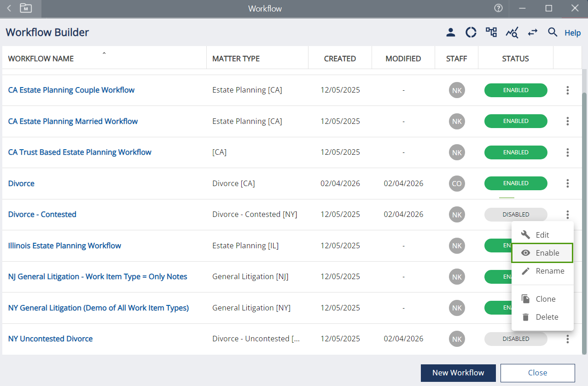This screenshot has width=588, height=386.
Task: Toggle the ENABLED status for Divorce workflow
Action: (515, 183)
